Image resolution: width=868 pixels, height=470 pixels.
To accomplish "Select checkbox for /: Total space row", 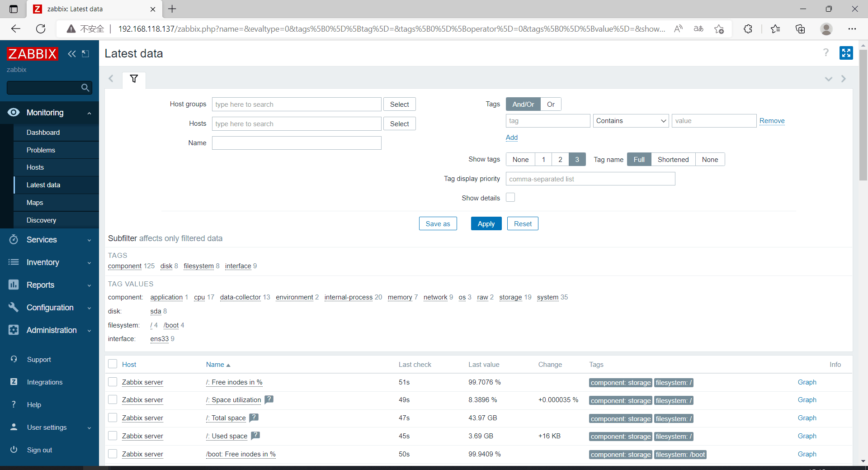I will (x=113, y=418).
